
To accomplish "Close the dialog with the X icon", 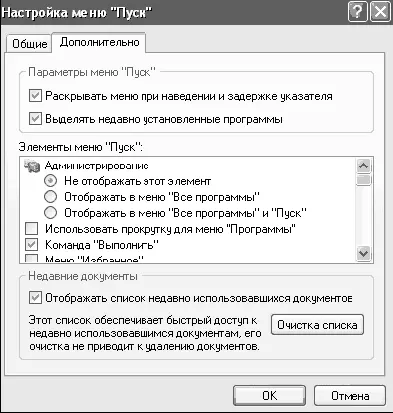I will (x=380, y=12).
